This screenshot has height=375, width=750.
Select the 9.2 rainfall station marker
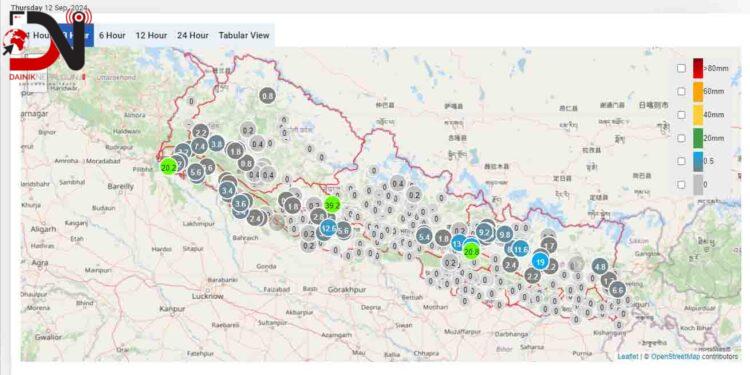[485, 233]
